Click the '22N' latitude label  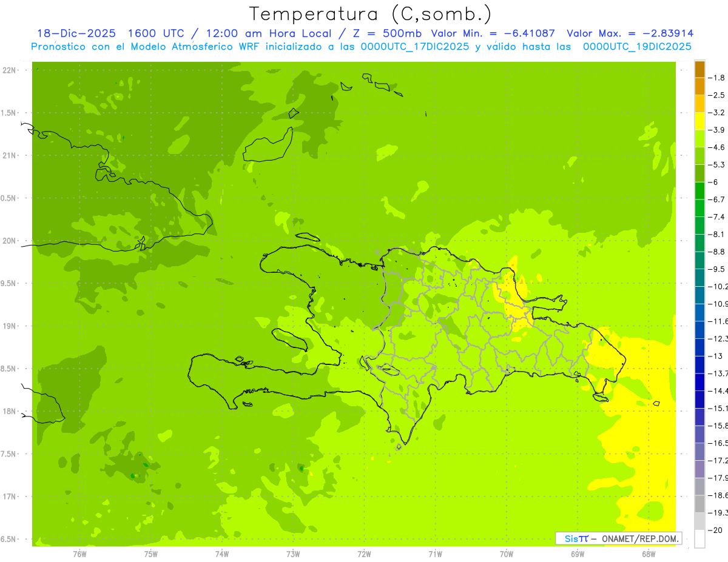pyautogui.click(x=10, y=70)
